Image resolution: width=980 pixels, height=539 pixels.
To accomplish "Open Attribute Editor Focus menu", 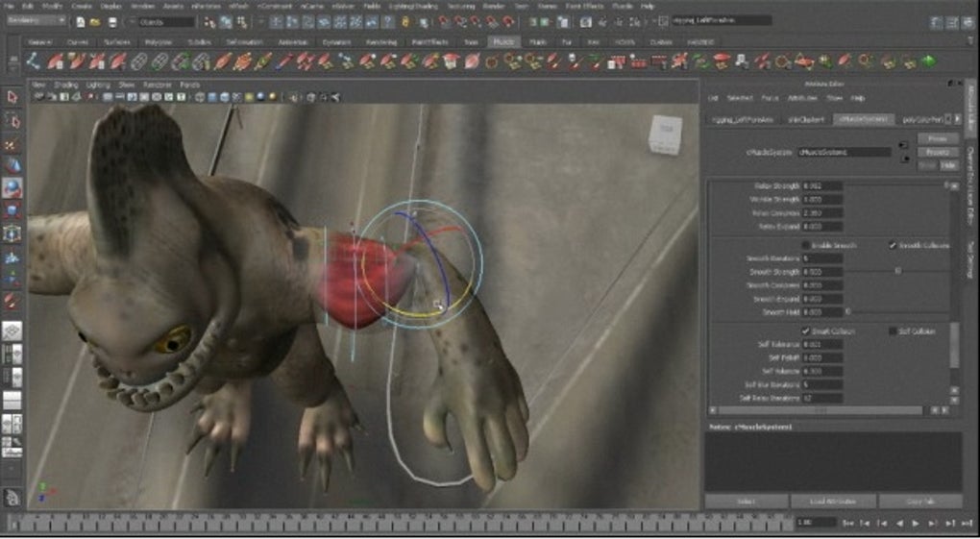I will click(x=770, y=98).
